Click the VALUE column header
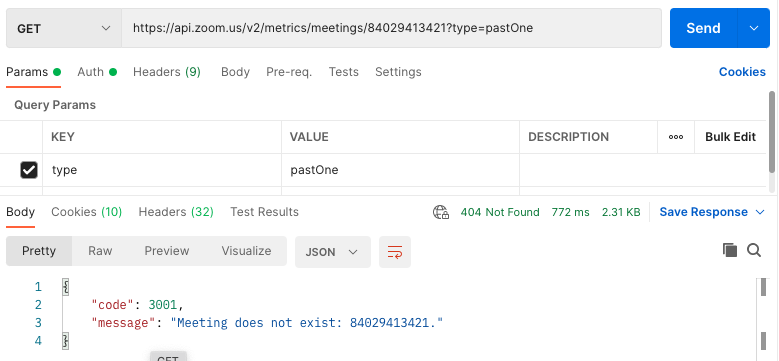 point(309,137)
